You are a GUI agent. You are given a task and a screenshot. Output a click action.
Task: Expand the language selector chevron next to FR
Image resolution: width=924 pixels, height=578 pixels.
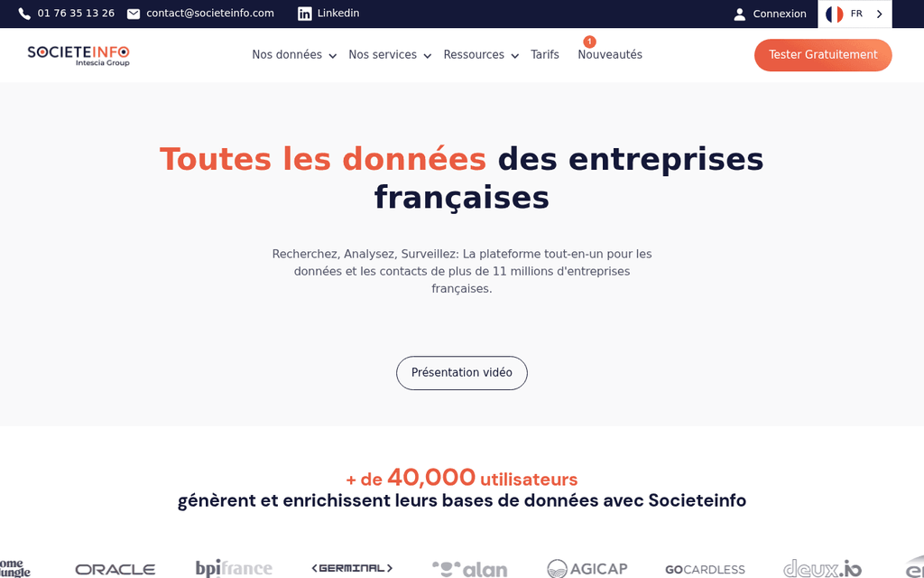[879, 14]
